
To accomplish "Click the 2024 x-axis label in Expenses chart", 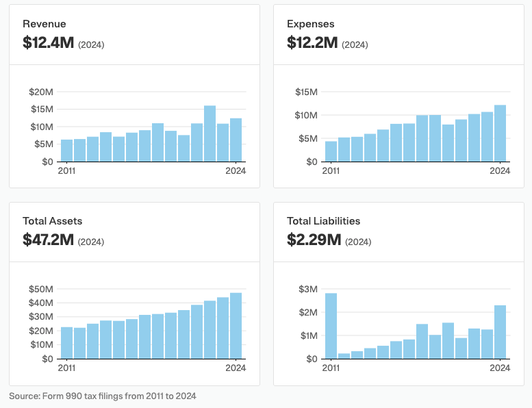I will (500, 171).
